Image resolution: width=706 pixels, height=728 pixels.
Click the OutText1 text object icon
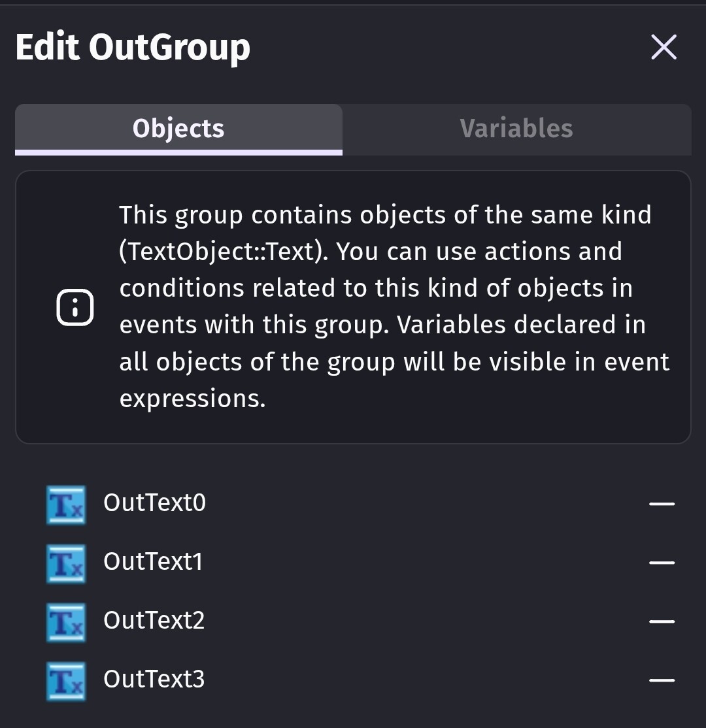pos(66,563)
